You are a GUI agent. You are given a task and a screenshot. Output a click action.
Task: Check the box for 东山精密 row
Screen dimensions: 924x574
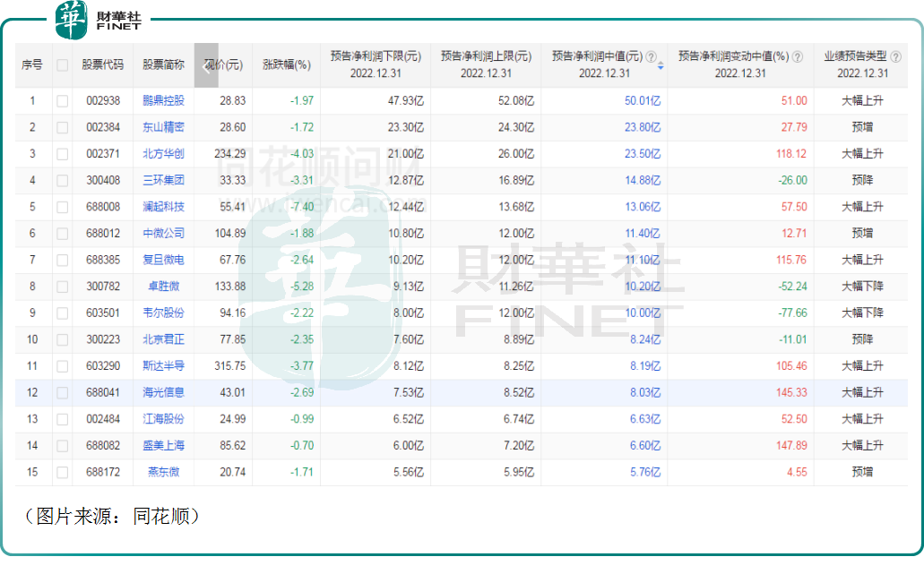pyautogui.click(x=63, y=128)
